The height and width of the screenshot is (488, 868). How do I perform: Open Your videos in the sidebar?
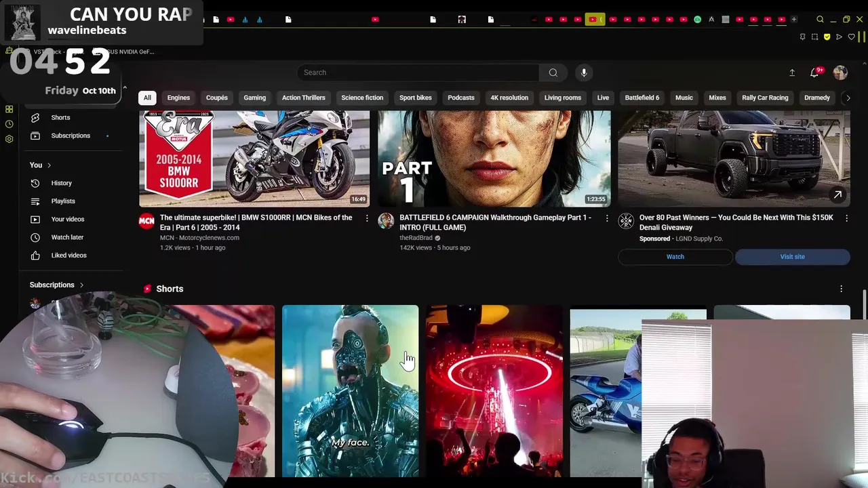coord(71,219)
